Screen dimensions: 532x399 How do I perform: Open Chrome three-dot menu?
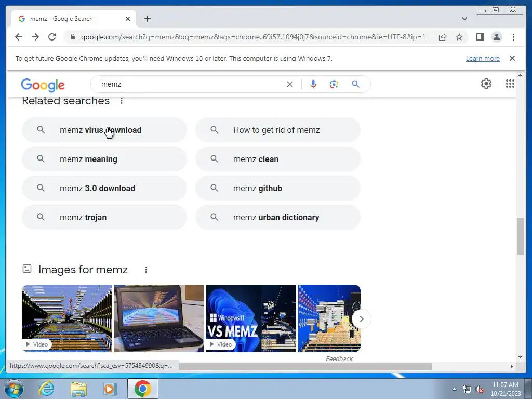coord(513,37)
